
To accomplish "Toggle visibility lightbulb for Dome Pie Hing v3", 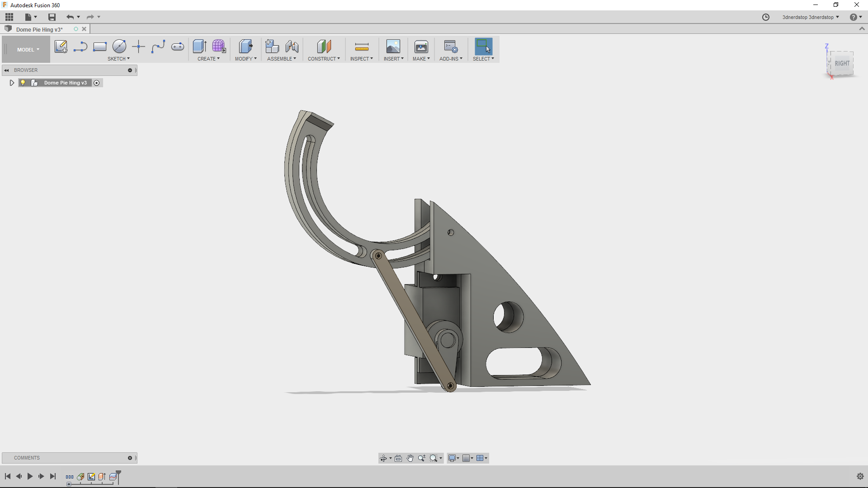I will (x=23, y=83).
